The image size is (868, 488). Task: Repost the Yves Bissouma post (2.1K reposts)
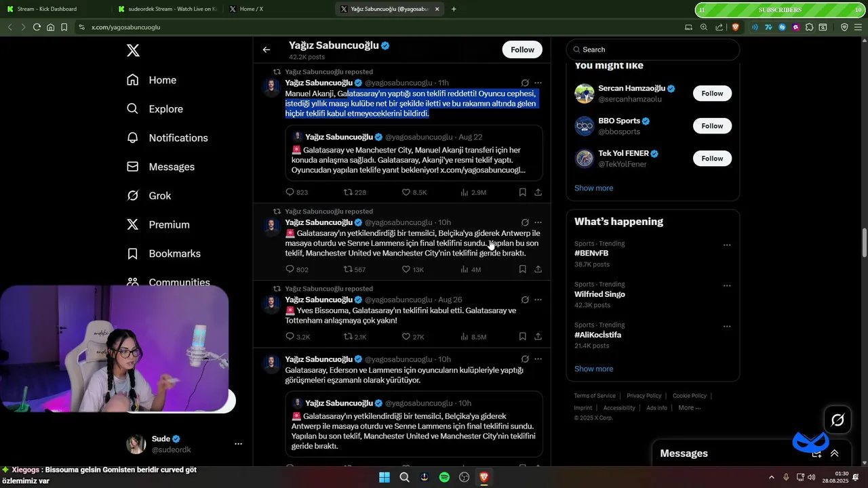(355, 336)
